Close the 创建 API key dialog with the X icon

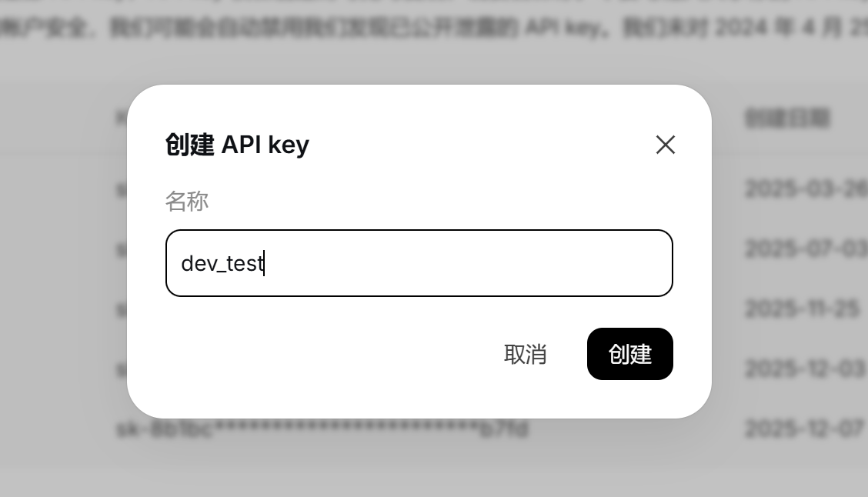coord(666,145)
